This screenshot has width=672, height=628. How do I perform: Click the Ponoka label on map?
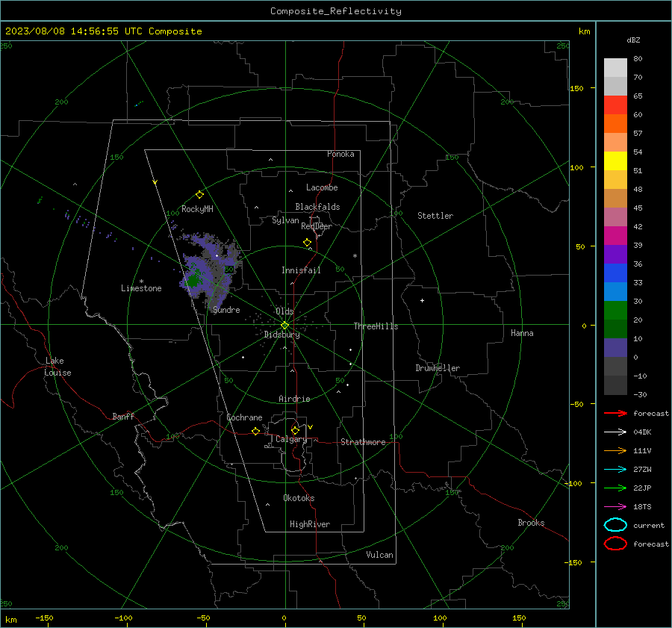(x=340, y=154)
